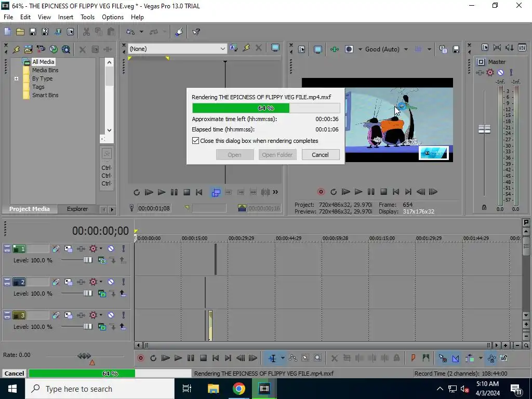This screenshot has width=532, height=399.
Task: Cancel rendering in the render dialog
Action: click(320, 155)
